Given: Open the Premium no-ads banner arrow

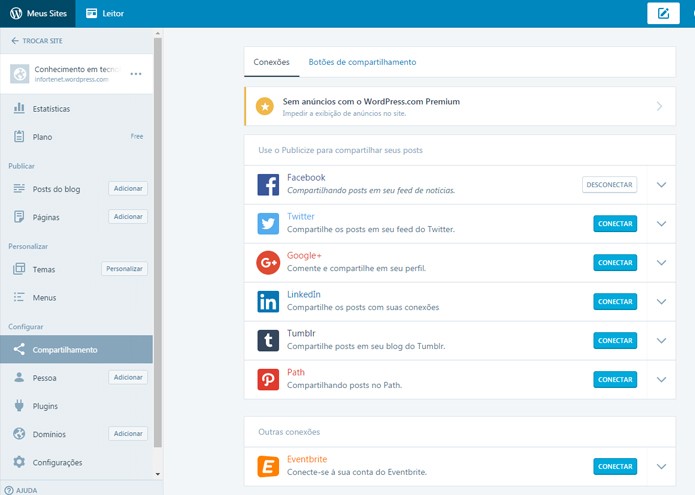Looking at the screenshot, I should point(660,106).
